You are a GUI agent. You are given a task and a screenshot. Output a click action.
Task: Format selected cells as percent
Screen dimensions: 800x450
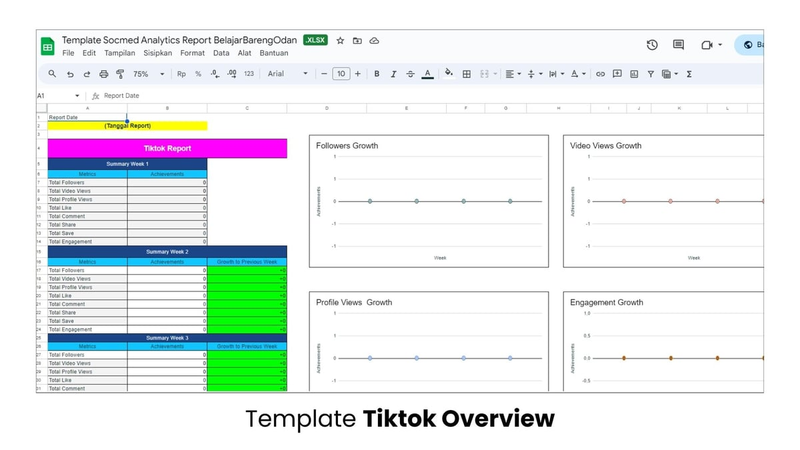[x=198, y=74]
